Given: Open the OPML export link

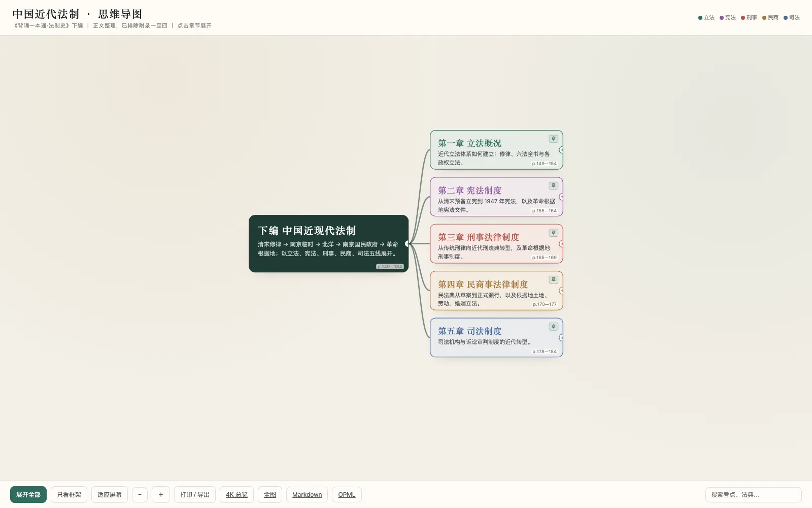Looking at the screenshot, I should tap(347, 494).
